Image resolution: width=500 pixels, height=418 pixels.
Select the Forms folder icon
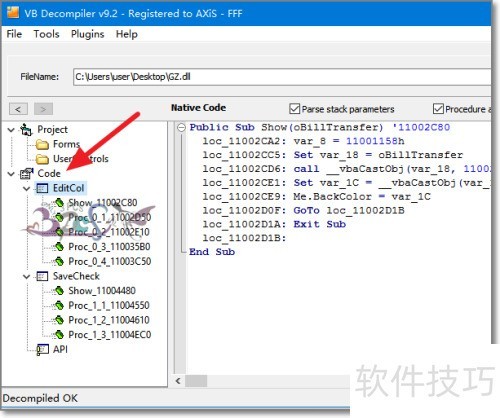pos(42,144)
